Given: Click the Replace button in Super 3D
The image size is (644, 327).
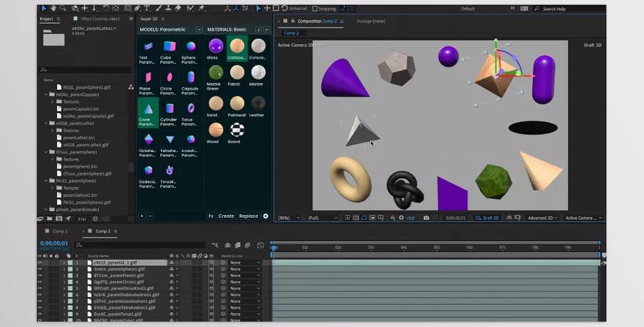Looking at the screenshot, I should [x=248, y=216].
